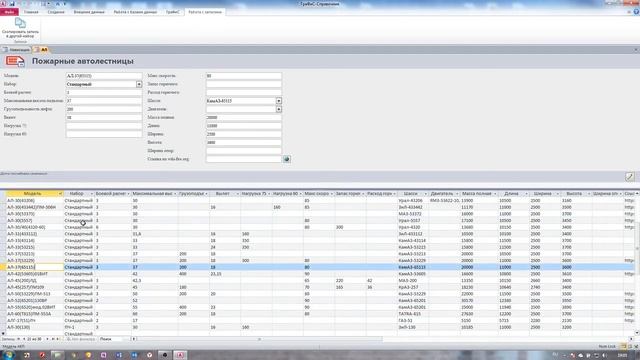Image resolution: width=640 pixels, height=360 pixels.
Task: Click the Access icon in the taskbar
Action: point(180,355)
